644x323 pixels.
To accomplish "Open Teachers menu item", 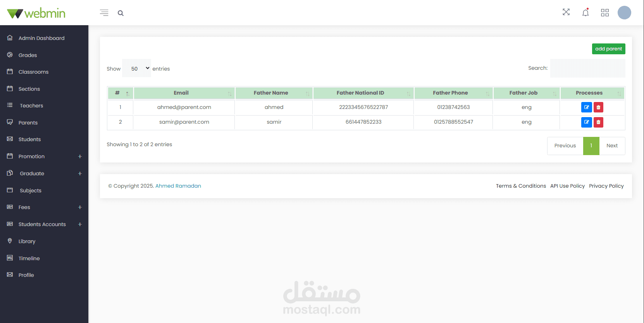I will [x=31, y=105].
